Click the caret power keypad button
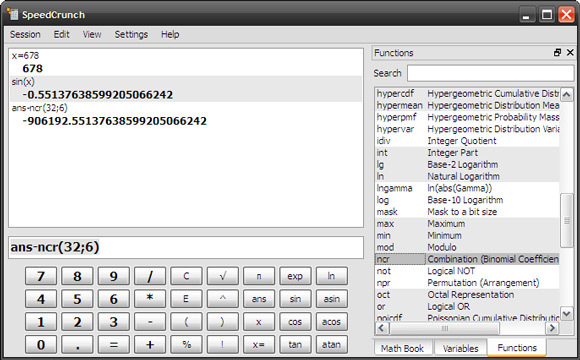580x360 pixels. coord(223,299)
